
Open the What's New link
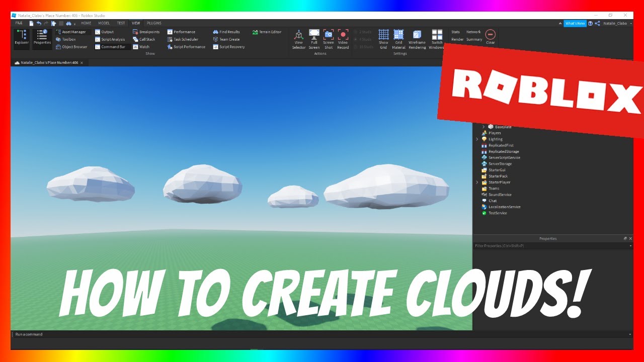tap(575, 23)
